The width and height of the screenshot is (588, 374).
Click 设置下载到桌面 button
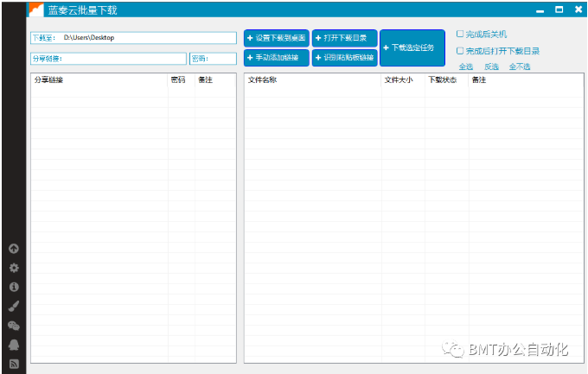coord(276,38)
